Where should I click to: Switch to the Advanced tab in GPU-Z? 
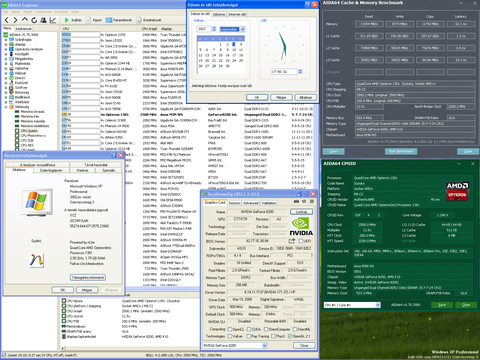[251, 203]
